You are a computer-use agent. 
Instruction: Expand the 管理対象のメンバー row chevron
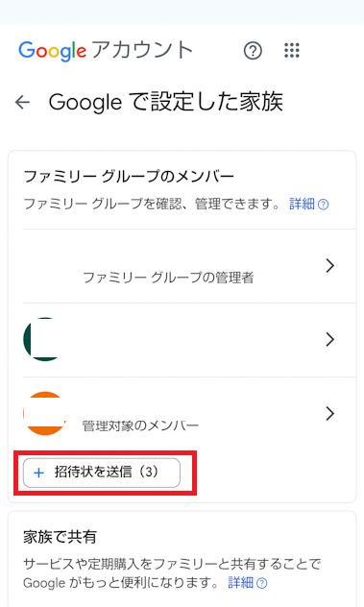(330, 413)
